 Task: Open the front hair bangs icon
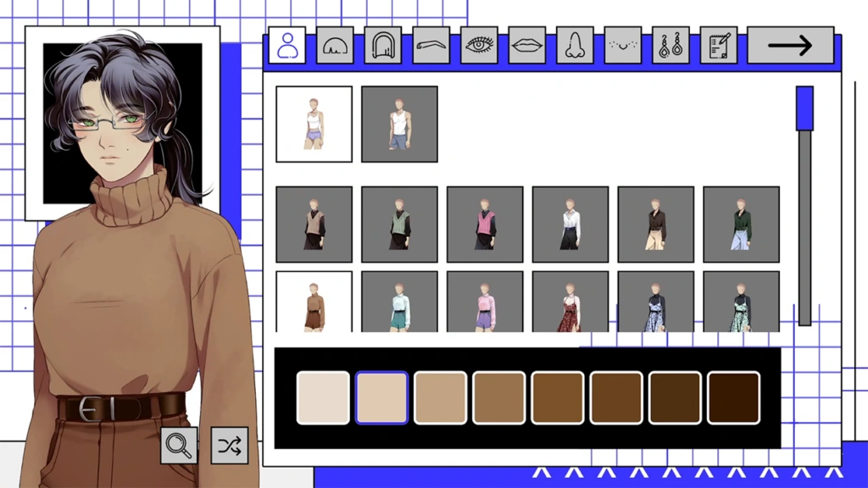pyautogui.click(x=335, y=47)
